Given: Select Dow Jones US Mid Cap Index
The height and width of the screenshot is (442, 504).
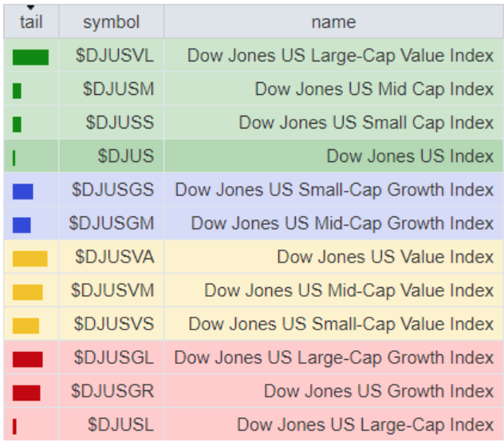Looking at the screenshot, I should (374, 89).
